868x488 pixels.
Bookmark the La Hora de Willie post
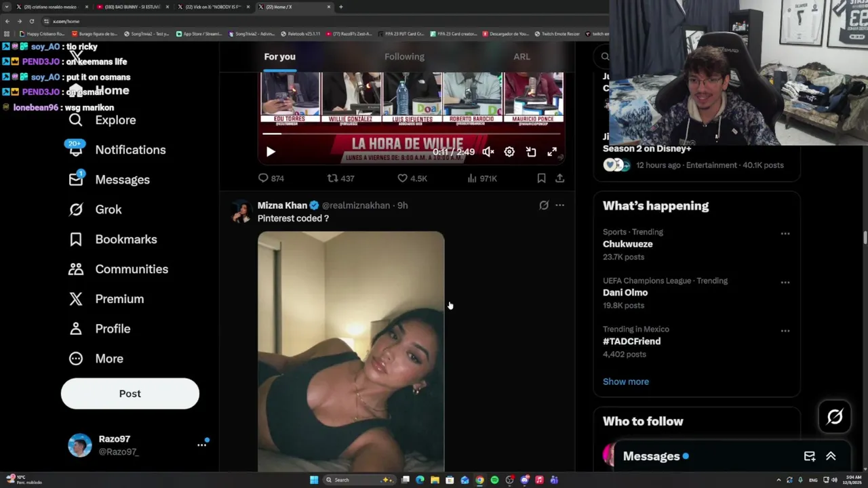(x=541, y=178)
